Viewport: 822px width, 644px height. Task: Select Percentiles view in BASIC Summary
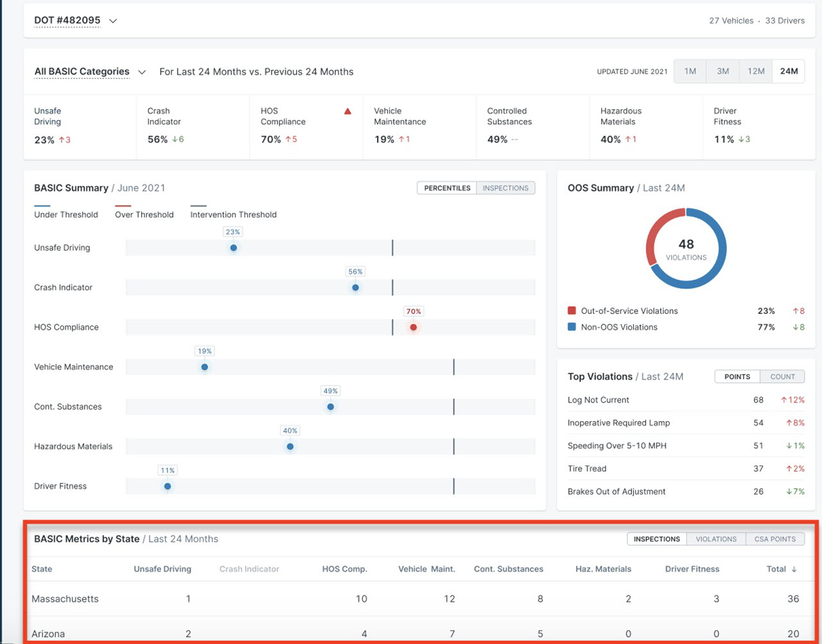click(447, 188)
